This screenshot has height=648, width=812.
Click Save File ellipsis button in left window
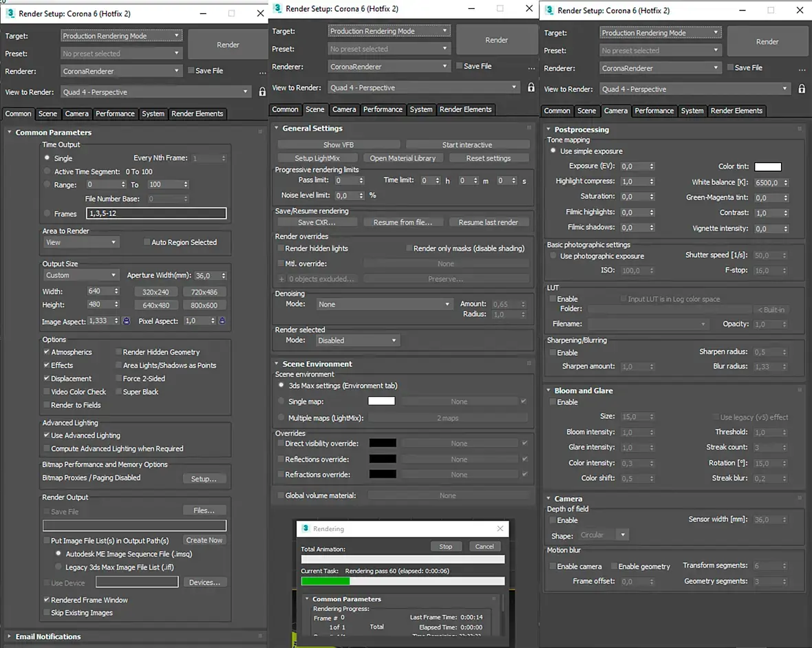pyautogui.click(x=263, y=73)
